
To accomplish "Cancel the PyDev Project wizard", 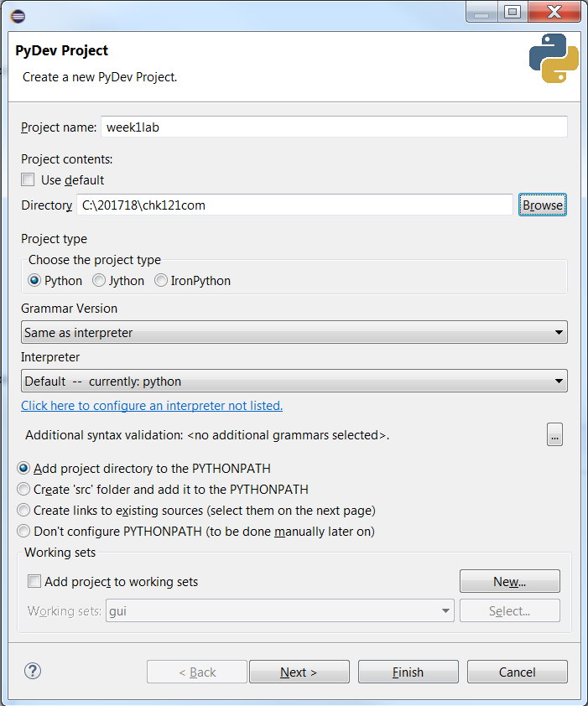I will tap(517, 672).
